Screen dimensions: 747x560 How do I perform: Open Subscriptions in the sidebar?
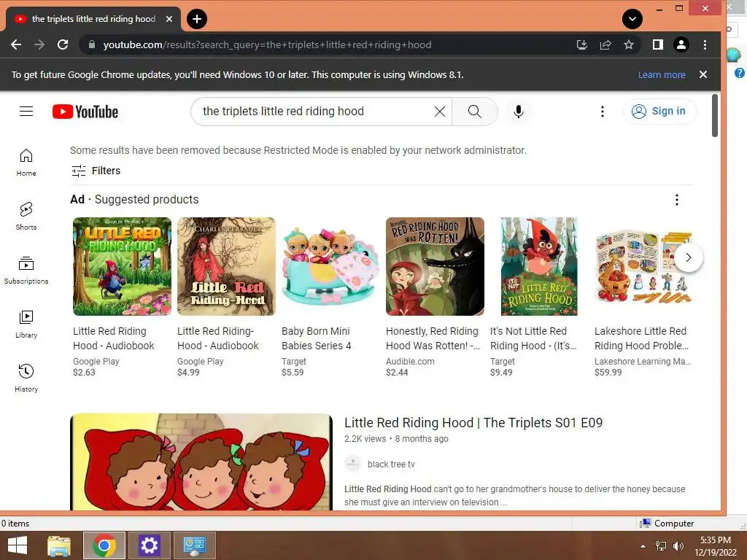click(26, 271)
